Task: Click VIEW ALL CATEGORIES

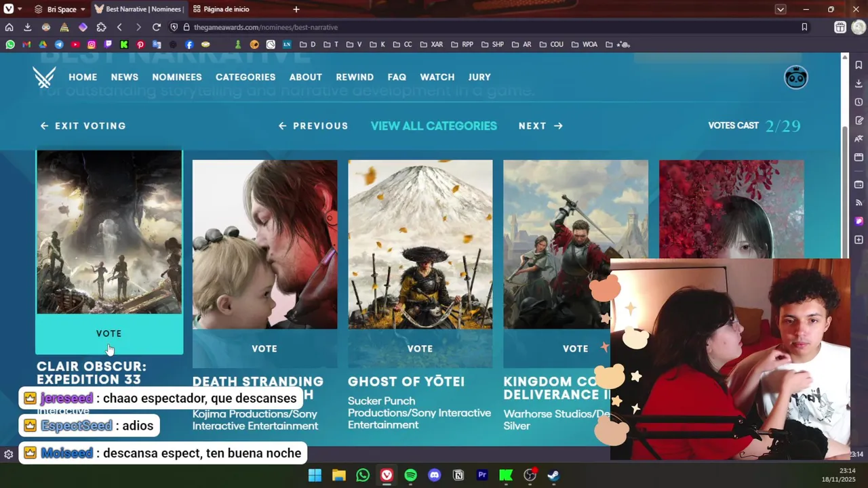Action: (434, 126)
